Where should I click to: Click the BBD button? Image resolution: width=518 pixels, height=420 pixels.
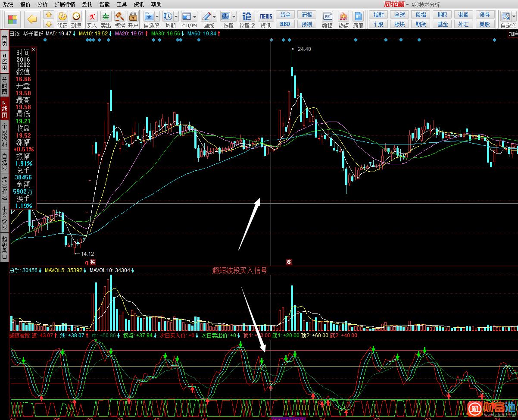[x=285, y=24]
